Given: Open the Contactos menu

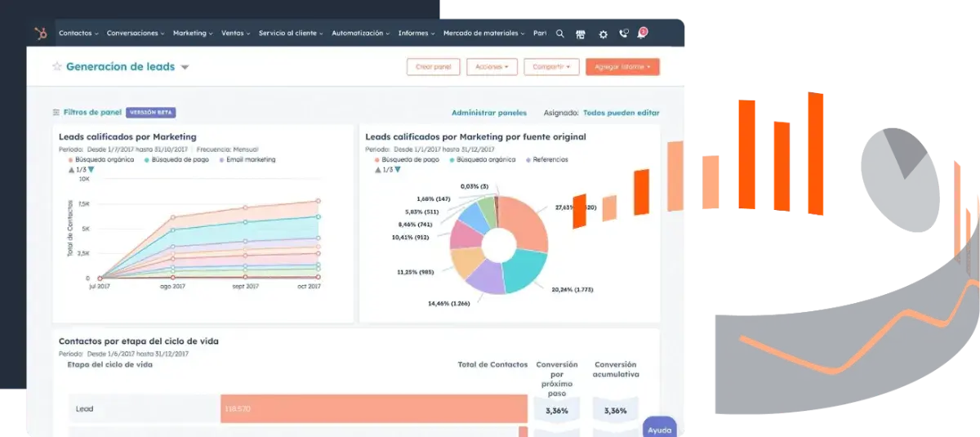Looking at the screenshot, I should pos(78,33).
